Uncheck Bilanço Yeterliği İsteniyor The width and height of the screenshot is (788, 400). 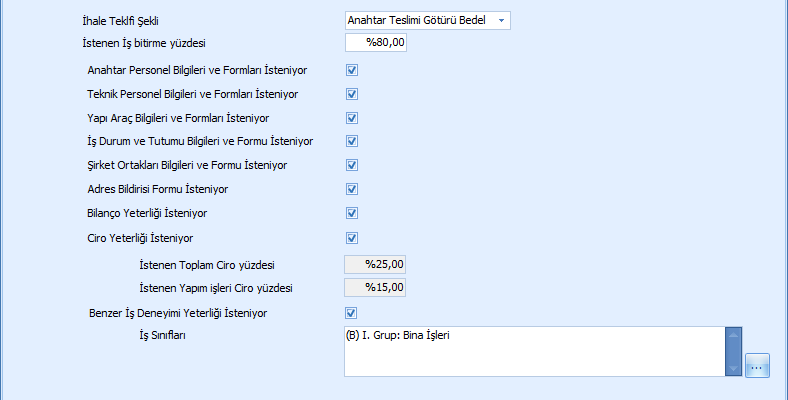tap(352, 213)
